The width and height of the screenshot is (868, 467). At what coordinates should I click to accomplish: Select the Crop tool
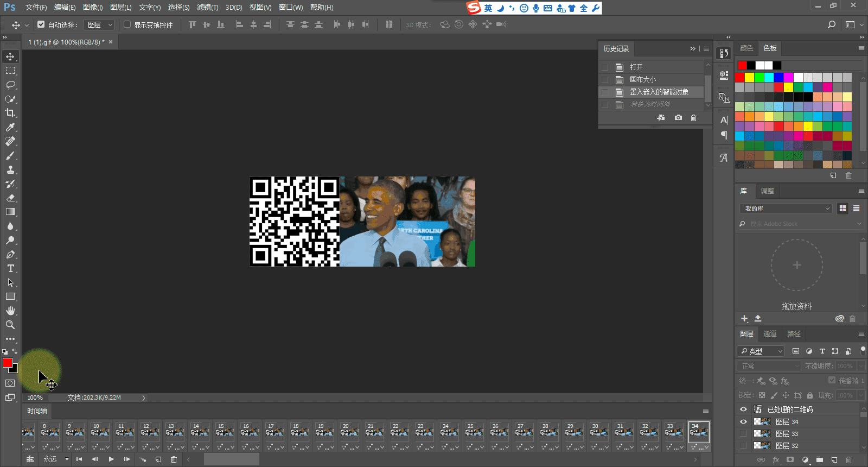(x=10, y=113)
